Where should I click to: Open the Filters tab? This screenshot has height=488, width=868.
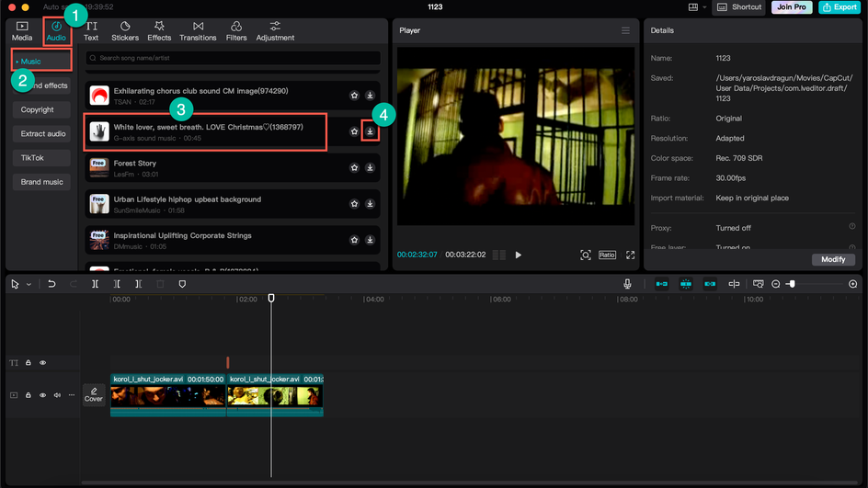click(x=236, y=31)
